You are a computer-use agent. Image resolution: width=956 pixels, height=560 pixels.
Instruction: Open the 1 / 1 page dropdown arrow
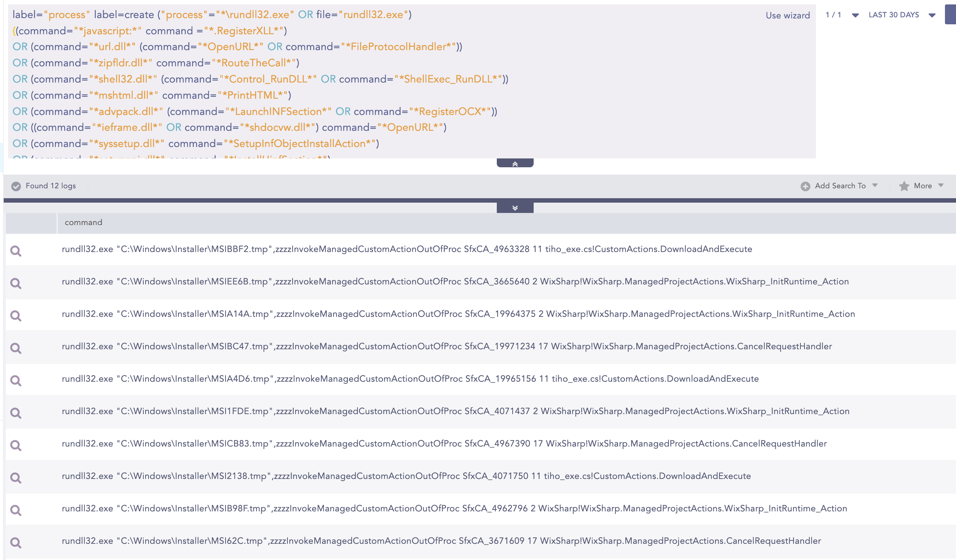855,15
